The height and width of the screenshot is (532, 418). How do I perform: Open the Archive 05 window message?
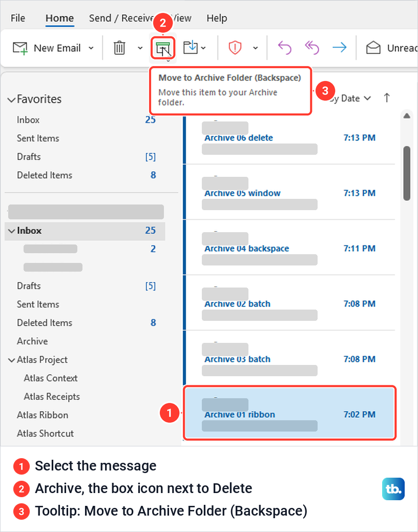pyautogui.click(x=289, y=192)
